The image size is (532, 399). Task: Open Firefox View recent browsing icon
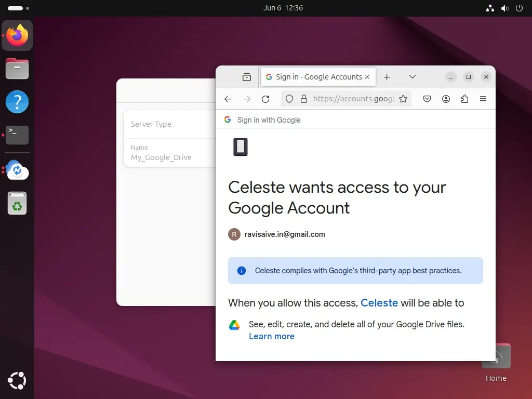247,77
